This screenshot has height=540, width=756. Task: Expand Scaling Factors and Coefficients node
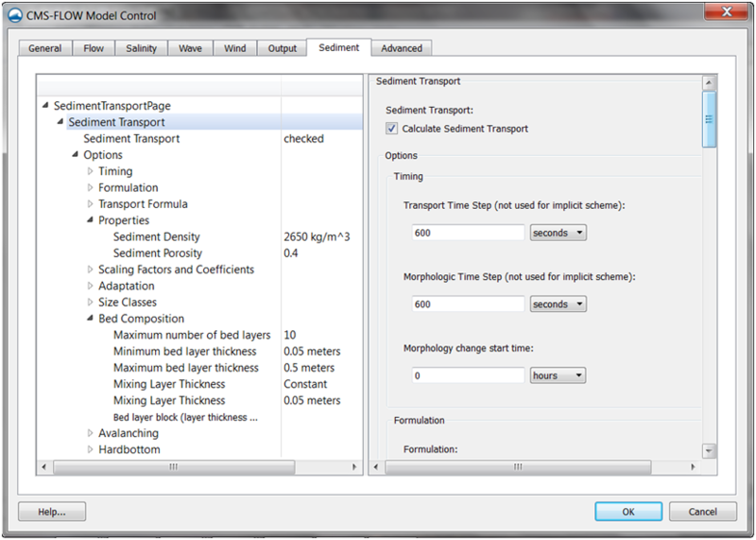pos(90,270)
